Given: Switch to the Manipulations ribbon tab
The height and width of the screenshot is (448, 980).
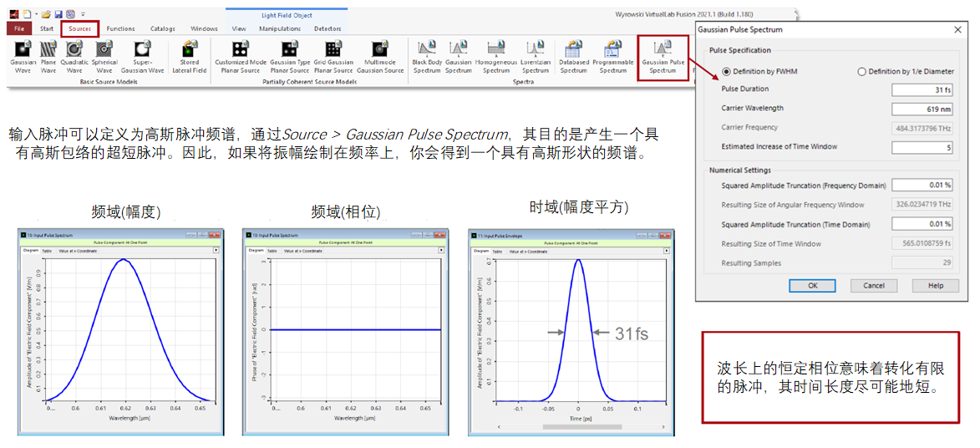Looking at the screenshot, I should (280, 28).
